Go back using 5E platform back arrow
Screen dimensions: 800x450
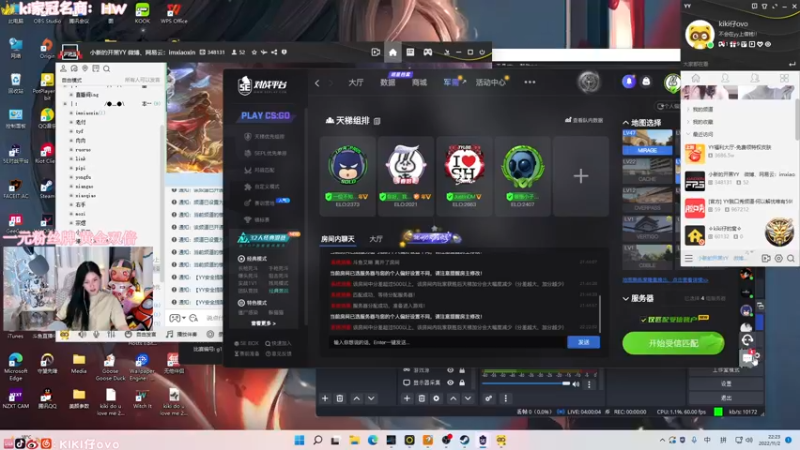(317, 83)
